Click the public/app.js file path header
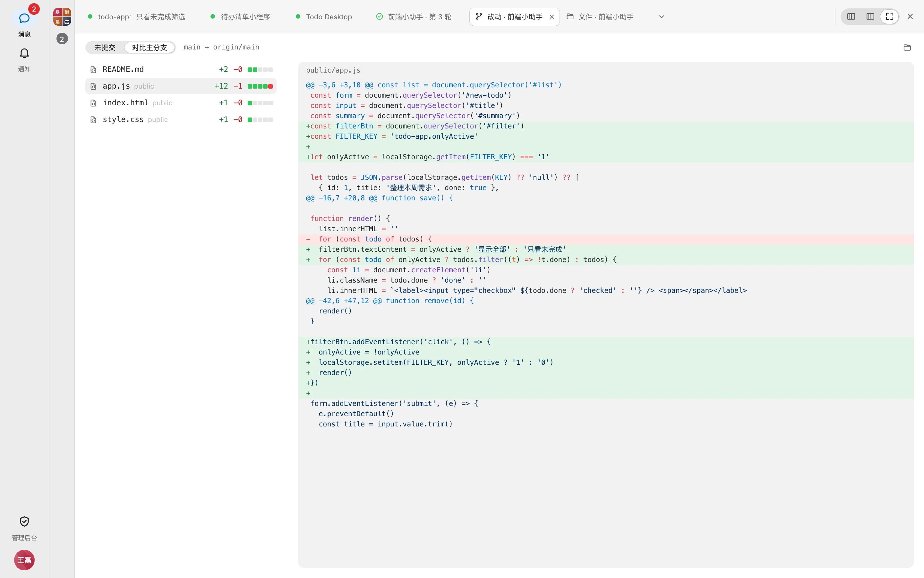Viewport: 924px width, 578px height. (333, 70)
